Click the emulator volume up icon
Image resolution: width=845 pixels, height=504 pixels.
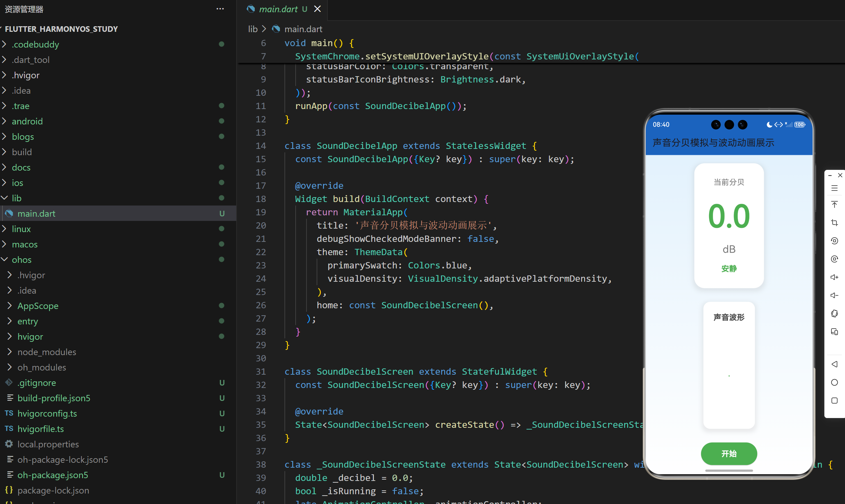point(835,277)
